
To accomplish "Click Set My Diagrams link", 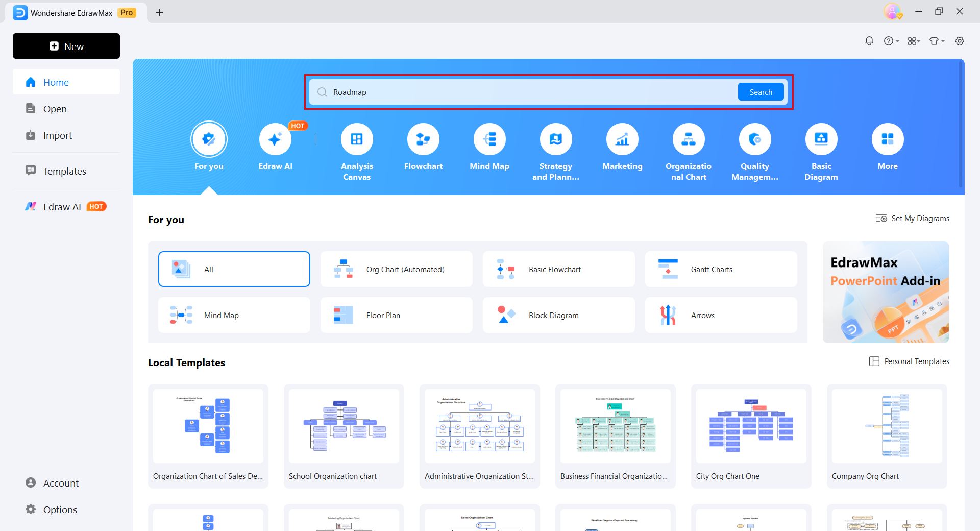I will point(913,219).
